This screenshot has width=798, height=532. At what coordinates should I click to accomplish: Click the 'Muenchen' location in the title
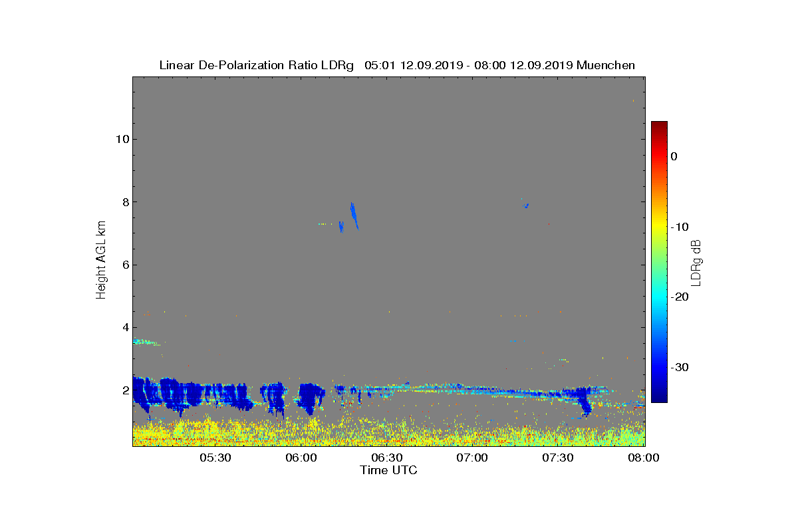(606, 65)
